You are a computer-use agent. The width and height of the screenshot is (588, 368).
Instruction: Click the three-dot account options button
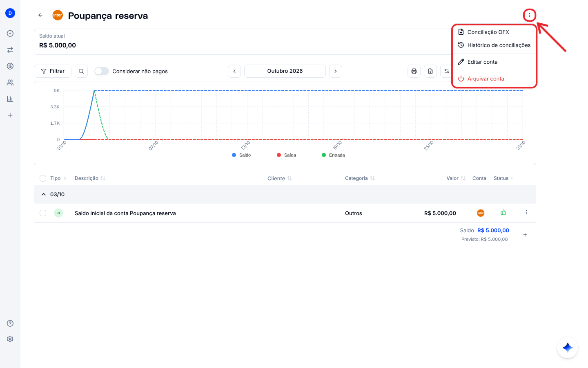530,15
